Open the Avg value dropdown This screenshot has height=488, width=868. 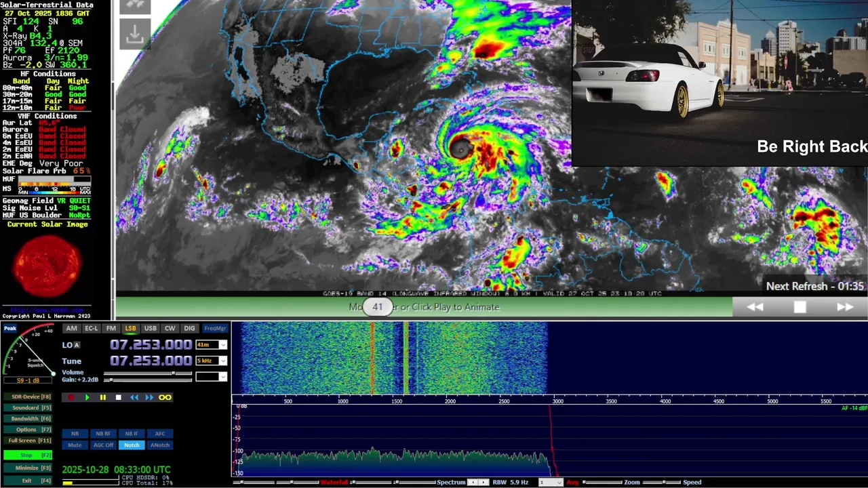click(x=551, y=482)
